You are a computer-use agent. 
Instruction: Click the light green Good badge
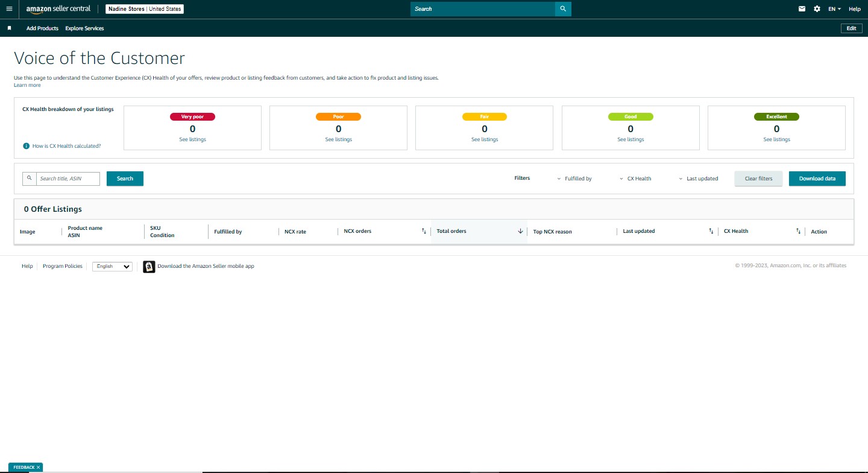pyautogui.click(x=631, y=116)
